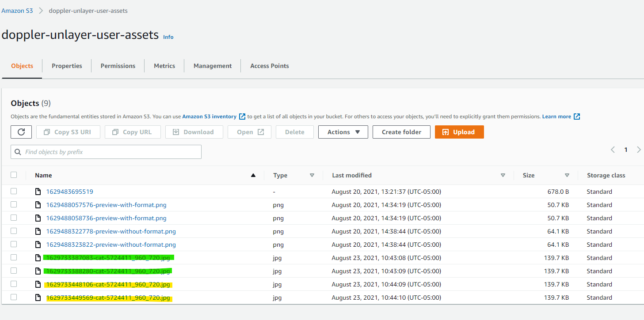Click the Download button
Viewport: 644px width, 320px height.
[x=194, y=132]
